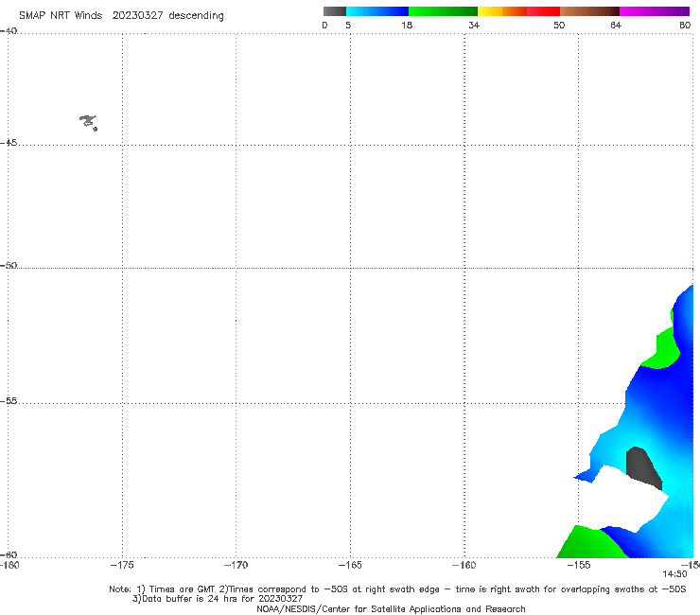Click the color bar label '50'
Image resolution: width=700 pixels, height=615 pixels.
click(559, 26)
